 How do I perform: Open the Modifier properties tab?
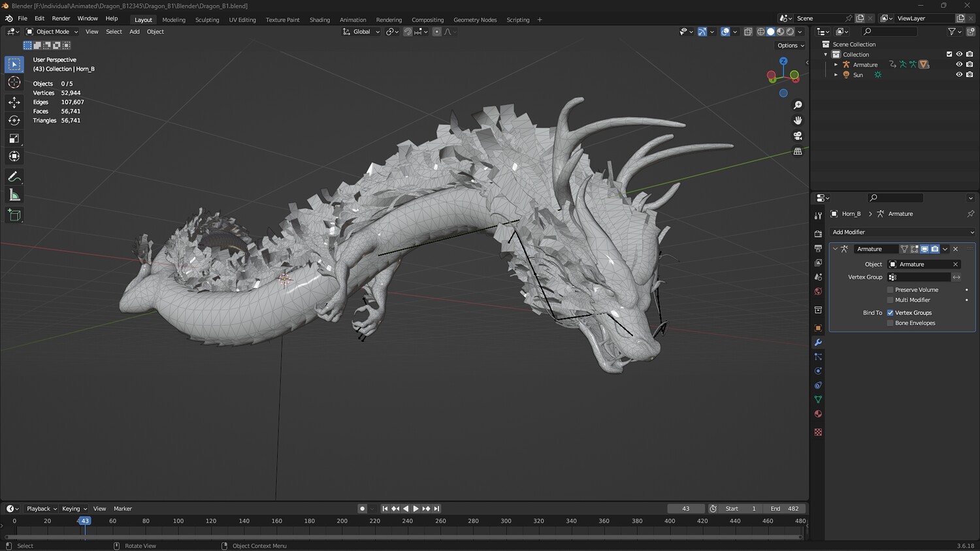[x=818, y=342]
